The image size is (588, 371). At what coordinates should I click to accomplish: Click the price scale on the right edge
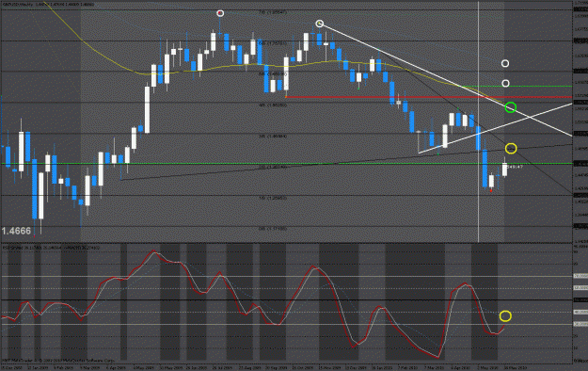pyautogui.click(x=580, y=121)
